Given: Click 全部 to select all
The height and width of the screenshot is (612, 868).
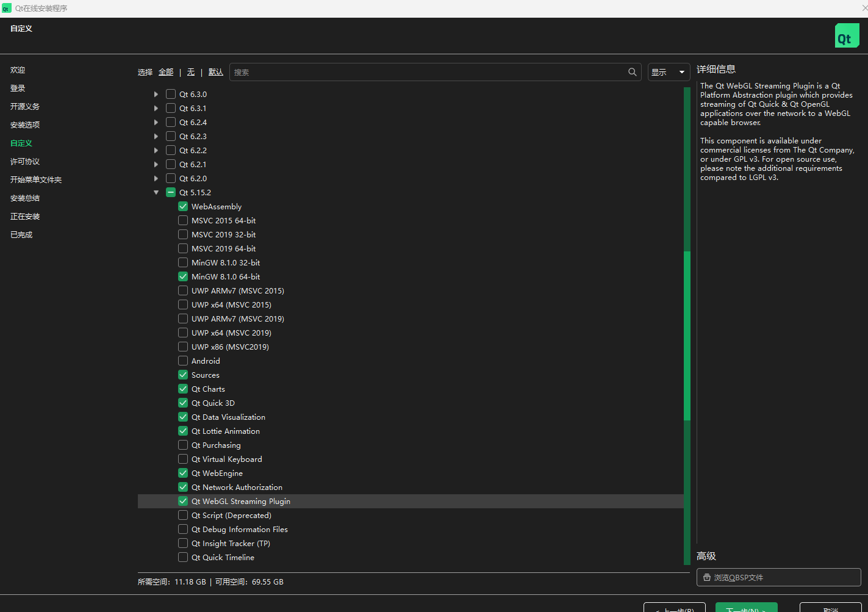Looking at the screenshot, I should tap(166, 72).
